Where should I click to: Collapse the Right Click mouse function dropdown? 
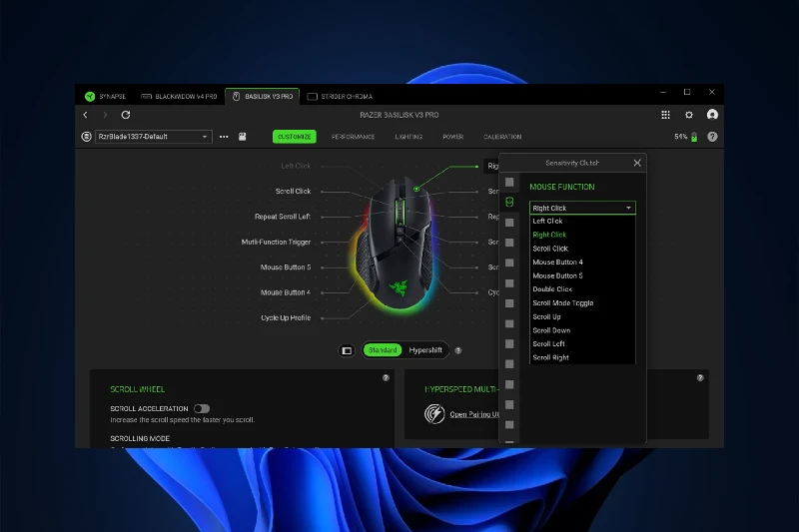pyautogui.click(x=628, y=208)
